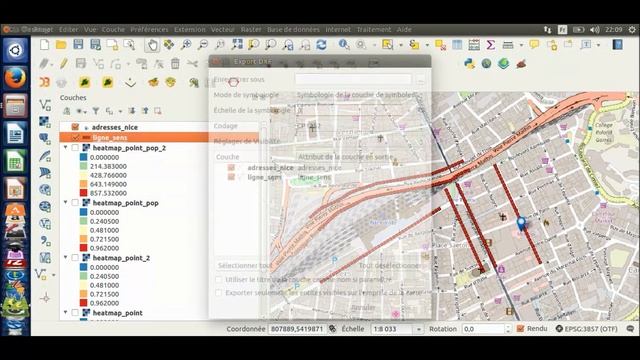The image size is (640, 360).
Task: Open the Python console icon
Action: coord(469,64)
